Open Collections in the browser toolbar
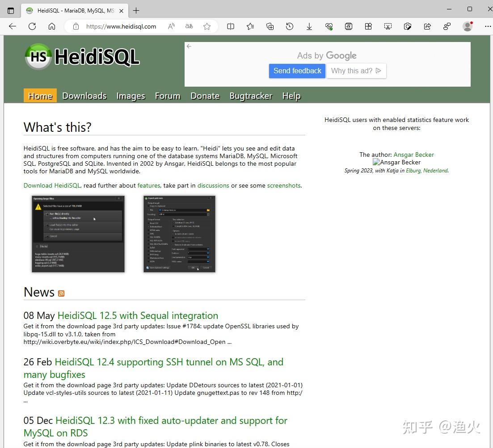This screenshot has height=448, width=493. 270,26
